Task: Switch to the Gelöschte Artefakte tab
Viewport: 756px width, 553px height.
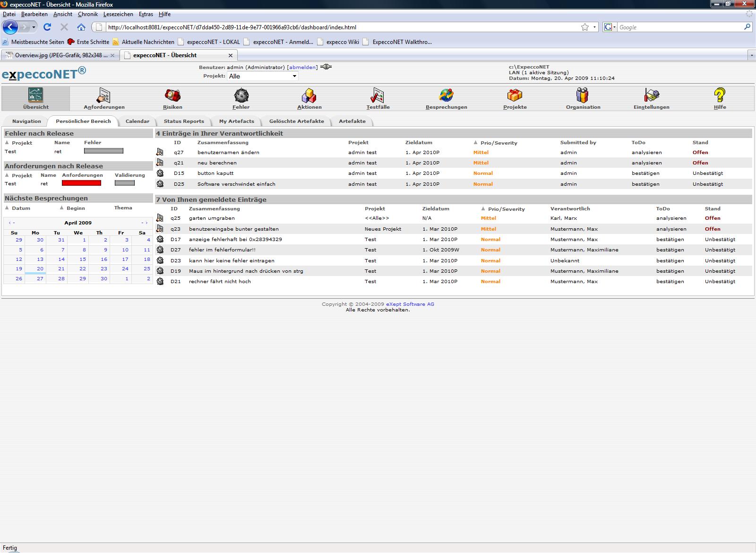Action: 296,121
